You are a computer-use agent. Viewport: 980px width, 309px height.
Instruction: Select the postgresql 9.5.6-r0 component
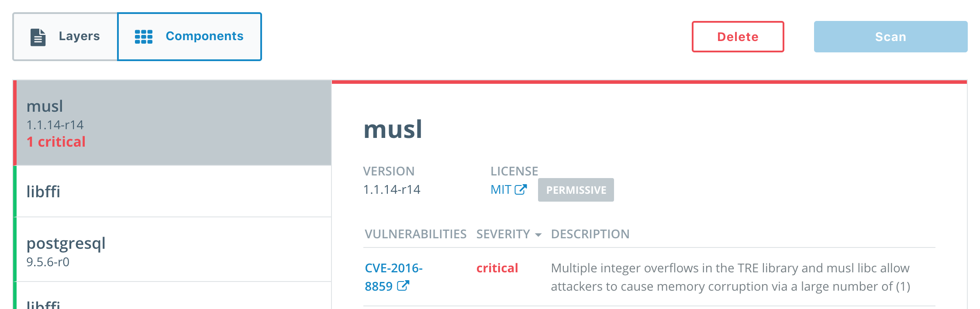[173, 249]
